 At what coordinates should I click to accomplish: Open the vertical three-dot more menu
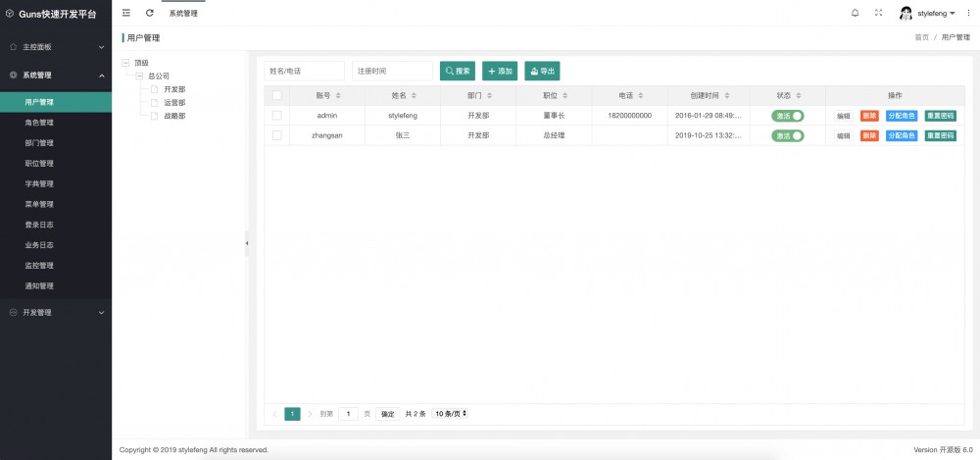click(x=969, y=13)
